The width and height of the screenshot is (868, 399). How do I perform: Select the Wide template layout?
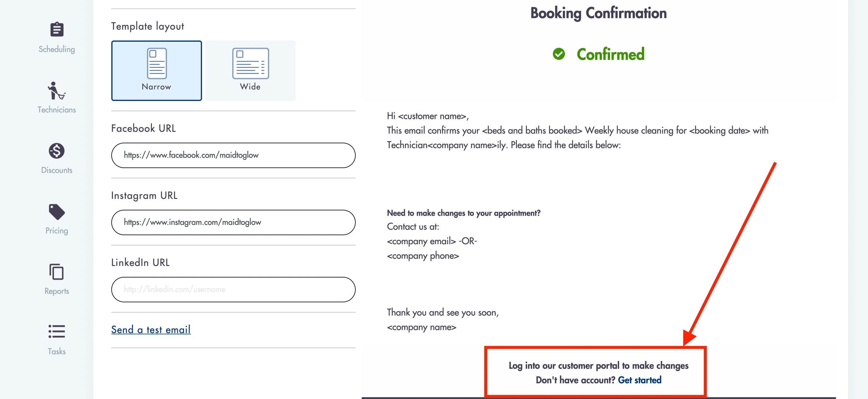coord(250,71)
